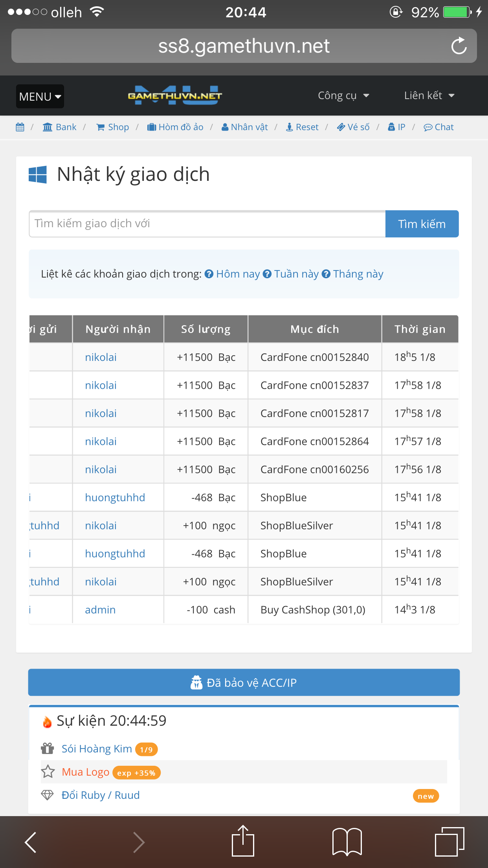
Task: Reload the page with the refresh icon
Action: 459,46
